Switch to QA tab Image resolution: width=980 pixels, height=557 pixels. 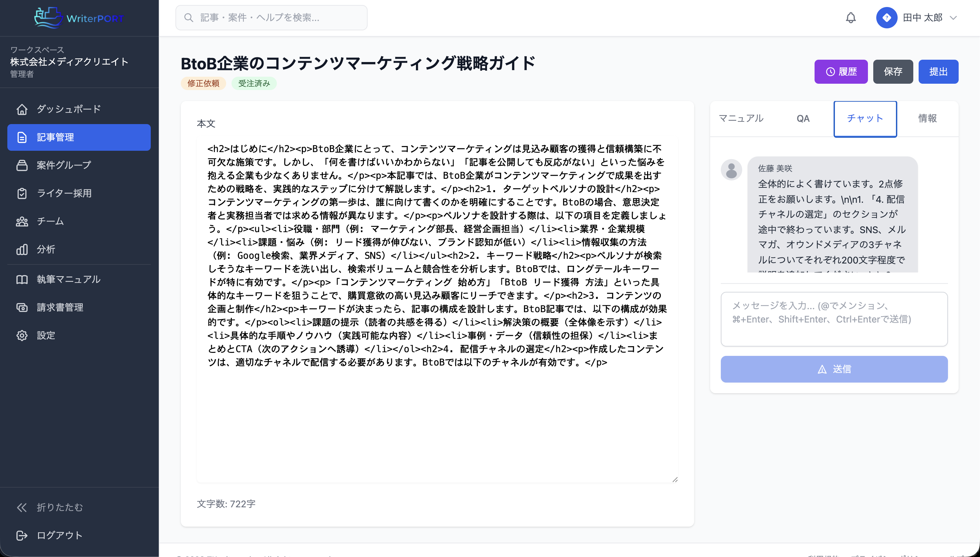tap(803, 119)
